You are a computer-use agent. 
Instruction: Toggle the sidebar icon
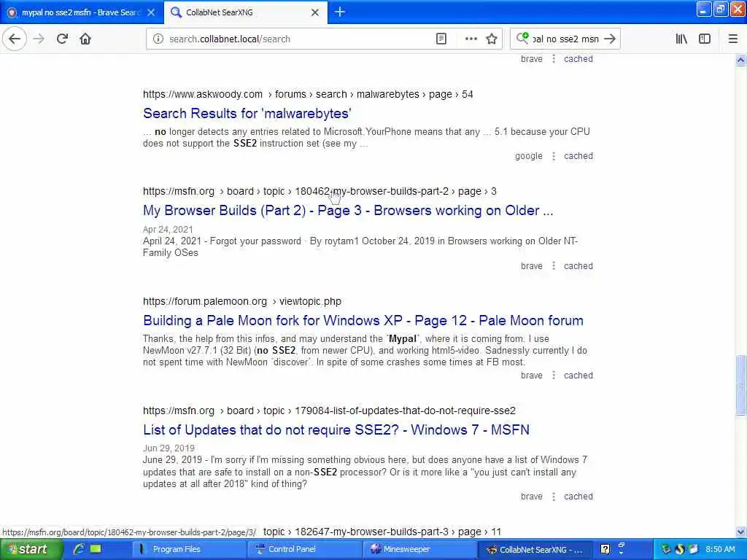(x=705, y=39)
